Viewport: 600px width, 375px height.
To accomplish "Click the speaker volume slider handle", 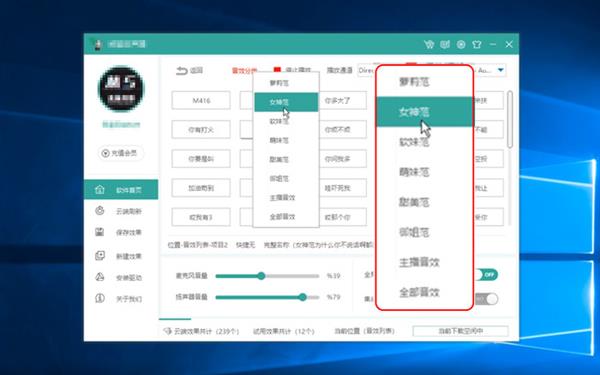I will [x=303, y=297].
